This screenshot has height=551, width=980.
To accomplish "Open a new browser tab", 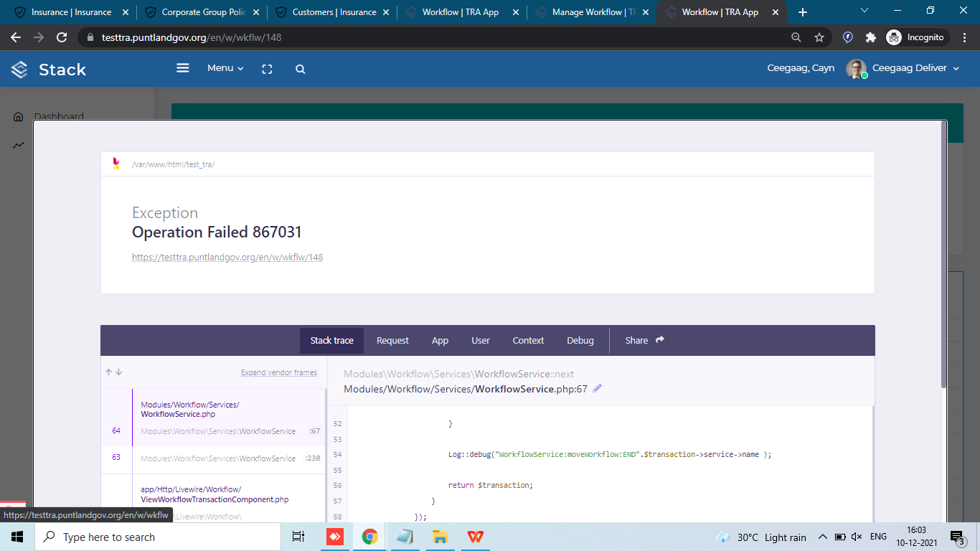I will [x=803, y=12].
